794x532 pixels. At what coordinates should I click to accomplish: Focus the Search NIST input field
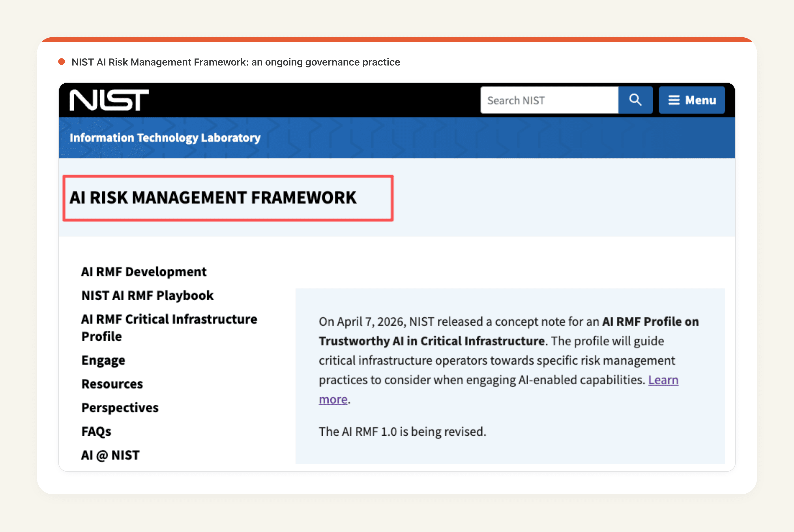point(549,100)
